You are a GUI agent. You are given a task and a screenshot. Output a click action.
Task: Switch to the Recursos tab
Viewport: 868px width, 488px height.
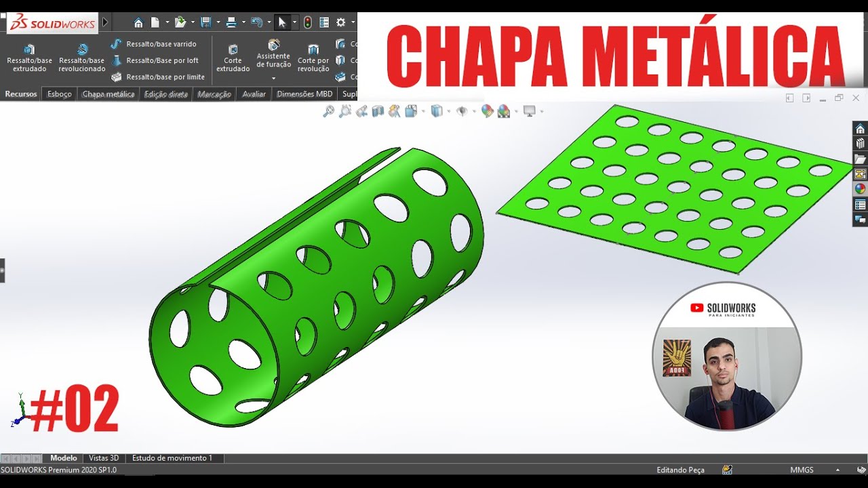point(21,94)
